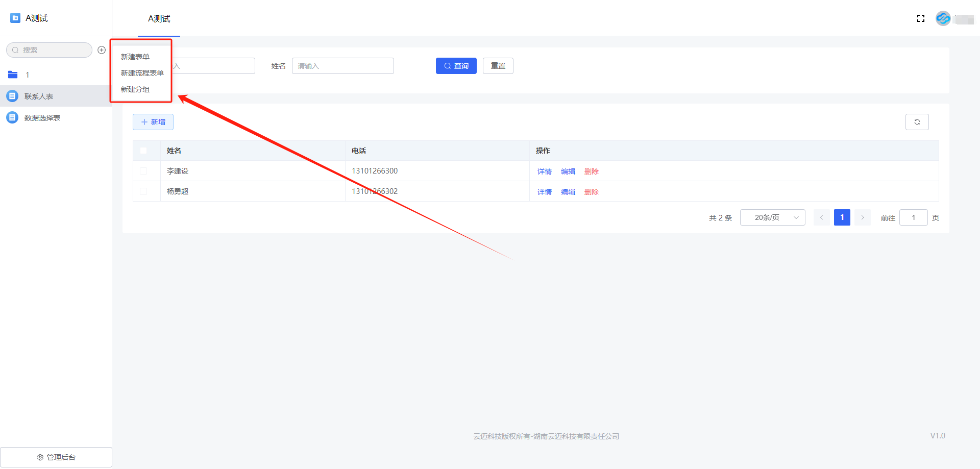Select 新建流程表单 menu entry
Viewport: 980px width, 469px height.
coord(142,73)
